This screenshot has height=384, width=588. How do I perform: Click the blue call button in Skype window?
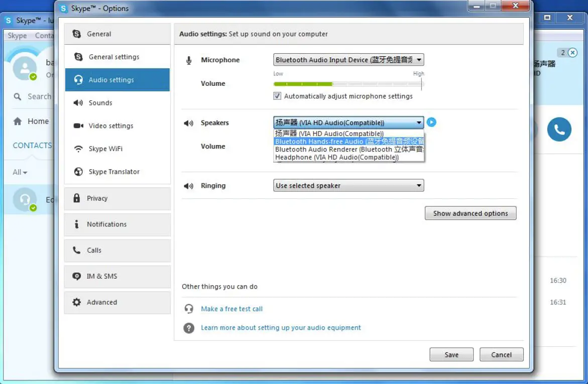[x=559, y=130]
